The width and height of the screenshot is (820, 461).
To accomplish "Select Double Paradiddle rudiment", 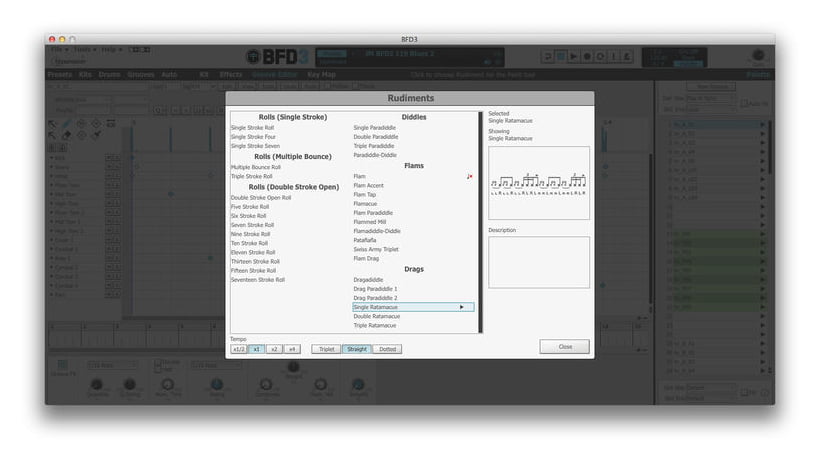I will [375, 137].
